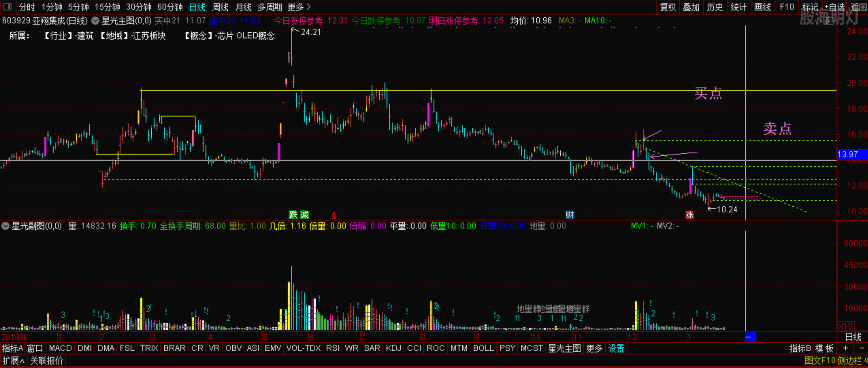Select the 30分钟 period
Image resolution: width=868 pixels, height=368 pixels.
[139, 7]
